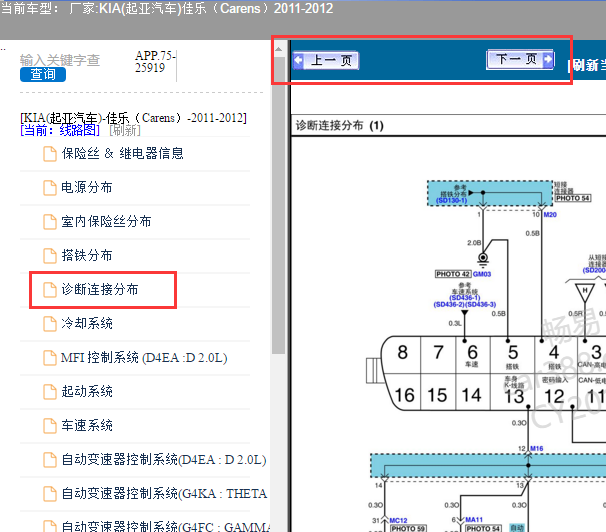Open 起动系统 entry

click(87, 391)
